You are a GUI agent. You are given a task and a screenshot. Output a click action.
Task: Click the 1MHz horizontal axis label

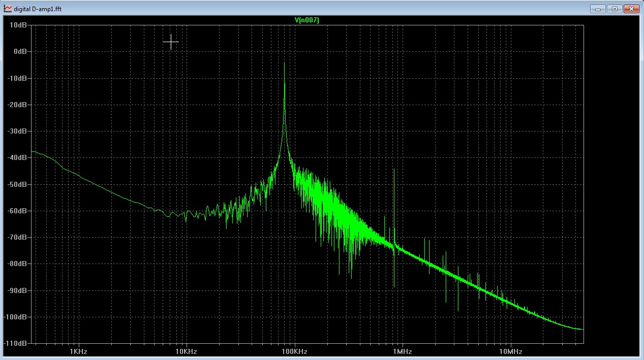point(402,351)
